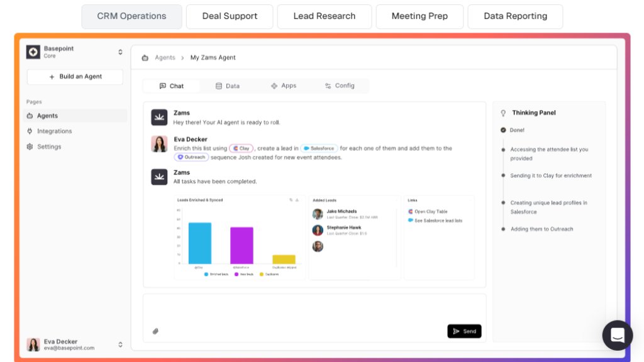Click the Clay tag in message
Image resolution: width=644 pixels, height=362 pixels.
[241, 148]
